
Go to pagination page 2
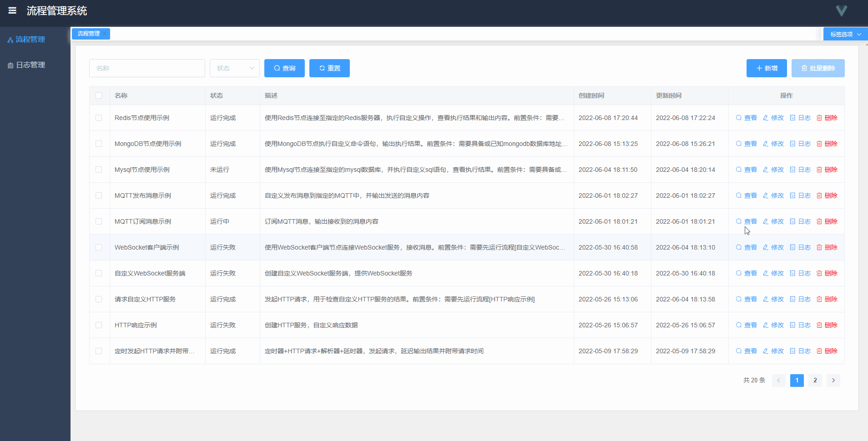click(815, 381)
